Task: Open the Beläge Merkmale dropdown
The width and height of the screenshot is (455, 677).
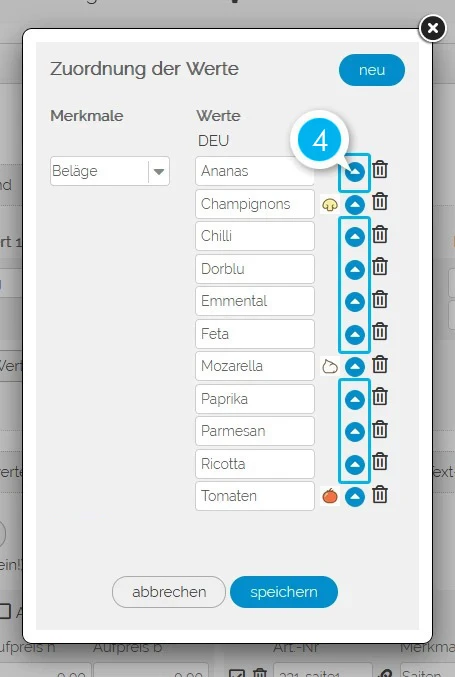Action: click(110, 171)
